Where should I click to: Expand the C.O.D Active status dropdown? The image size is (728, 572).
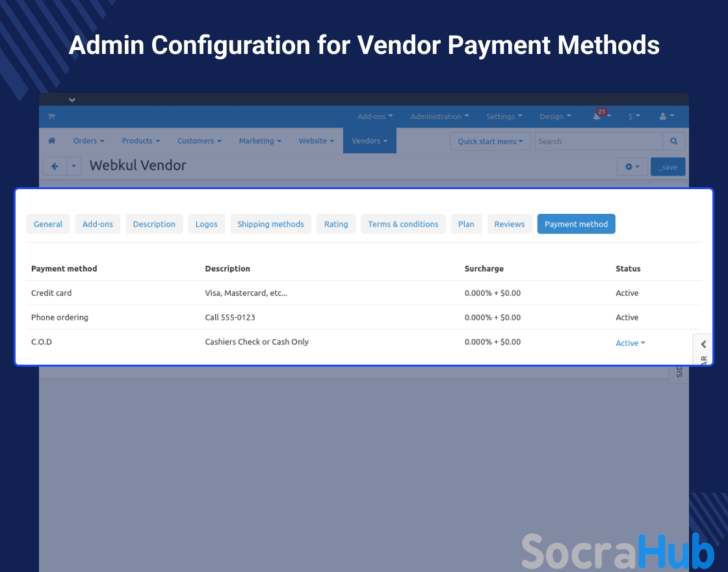click(x=630, y=343)
